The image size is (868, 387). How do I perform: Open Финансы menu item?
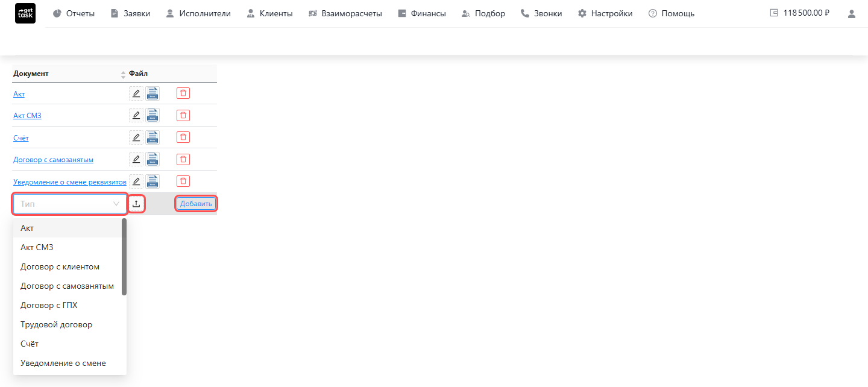coord(422,13)
